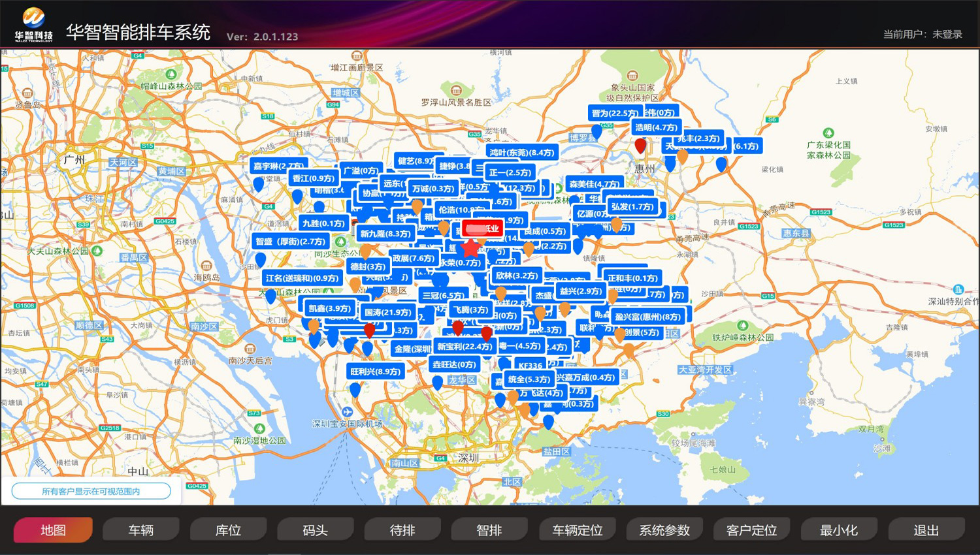Open the 待排 pending schedule tab

[402, 530]
